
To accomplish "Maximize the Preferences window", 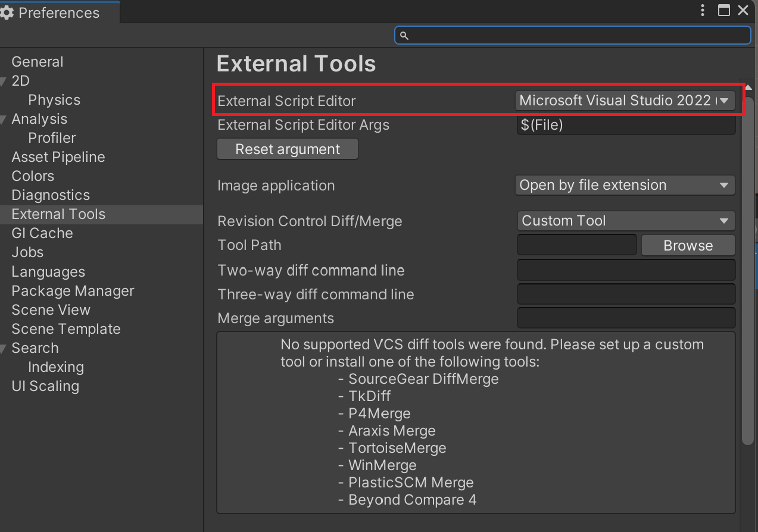I will click(x=724, y=11).
